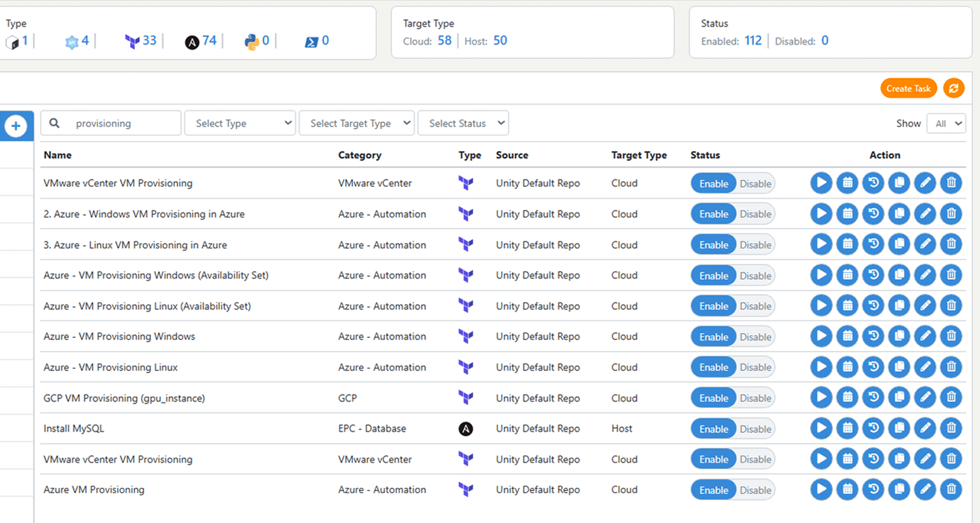Filter by Cloud target type count 58
980x523 pixels.
[444, 41]
